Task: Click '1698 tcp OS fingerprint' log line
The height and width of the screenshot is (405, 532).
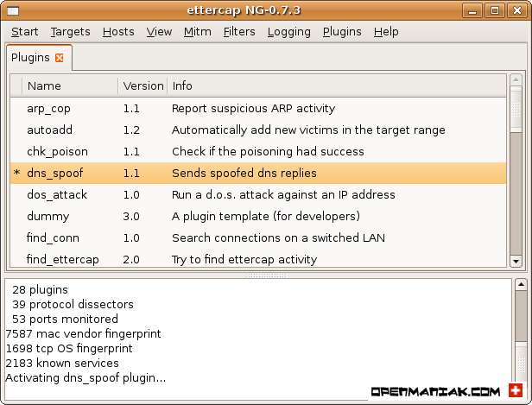Action: pyautogui.click(x=69, y=348)
